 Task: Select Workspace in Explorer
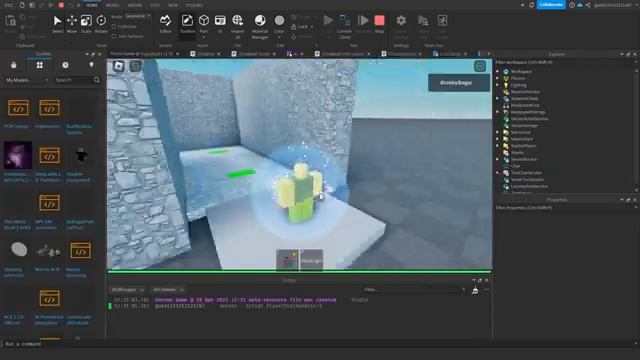[521, 71]
